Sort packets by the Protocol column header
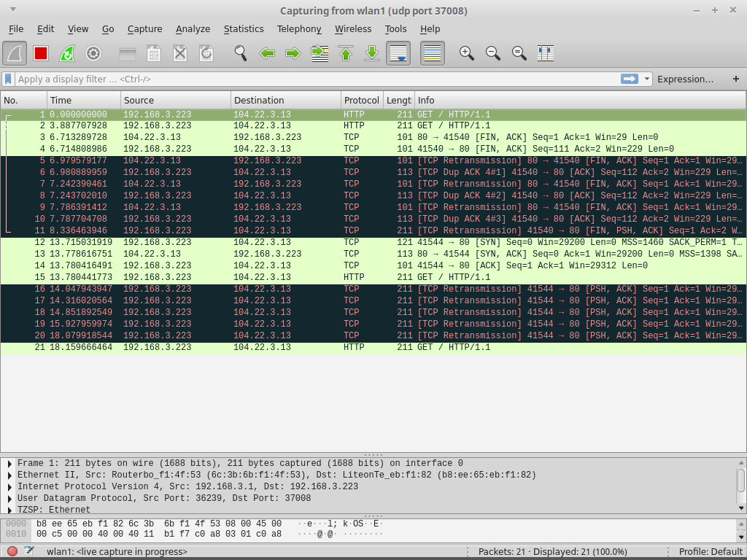This screenshot has width=747, height=560. [x=362, y=101]
